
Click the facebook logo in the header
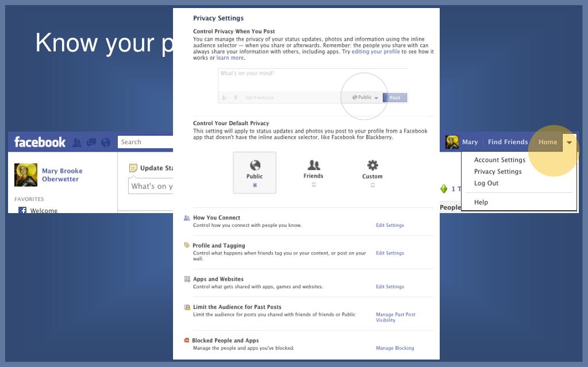pos(40,142)
